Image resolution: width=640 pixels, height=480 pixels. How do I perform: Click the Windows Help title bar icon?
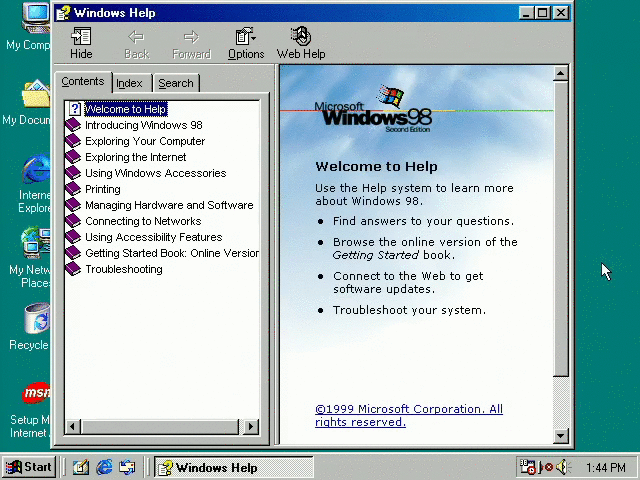tap(63, 13)
